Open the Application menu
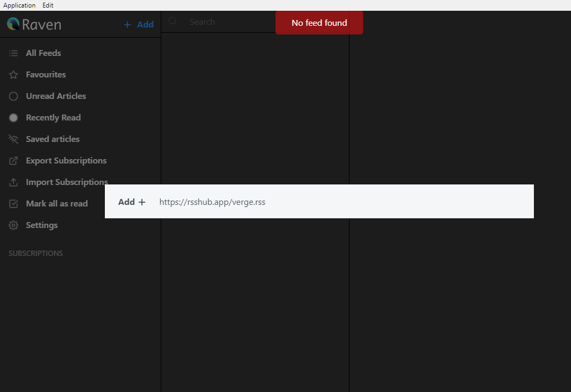 pos(19,5)
